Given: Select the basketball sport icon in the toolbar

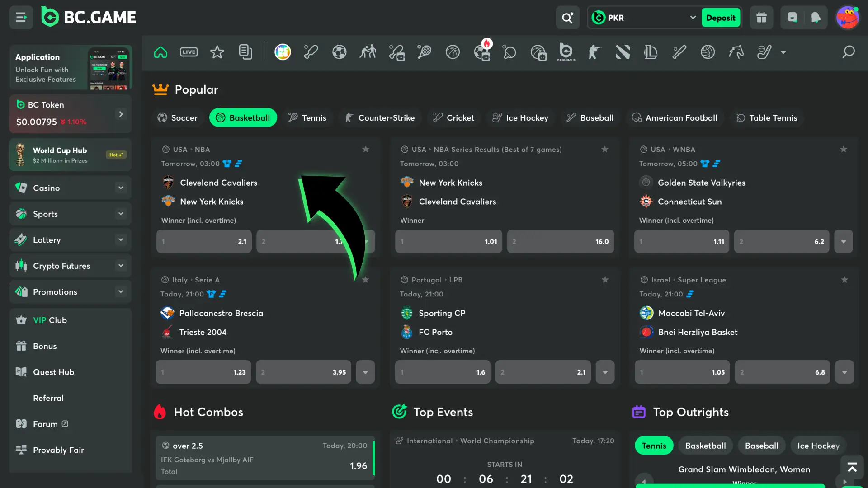Looking at the screenshot, I should [x=453, y=52].
